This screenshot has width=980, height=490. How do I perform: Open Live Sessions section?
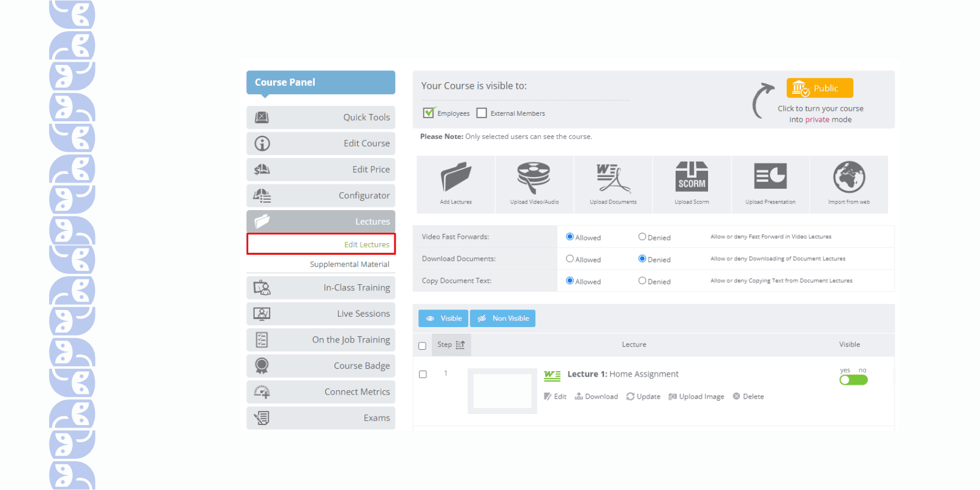320,314
